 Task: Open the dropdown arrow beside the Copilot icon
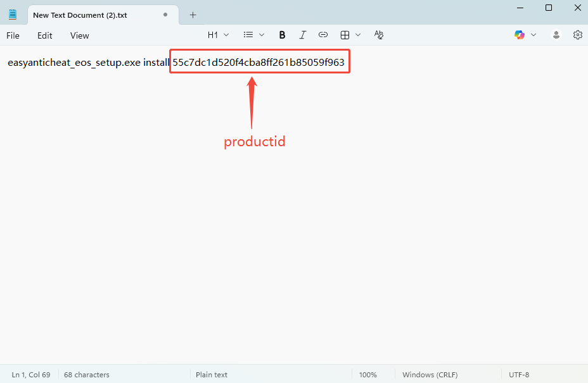(x=534, y=35)
